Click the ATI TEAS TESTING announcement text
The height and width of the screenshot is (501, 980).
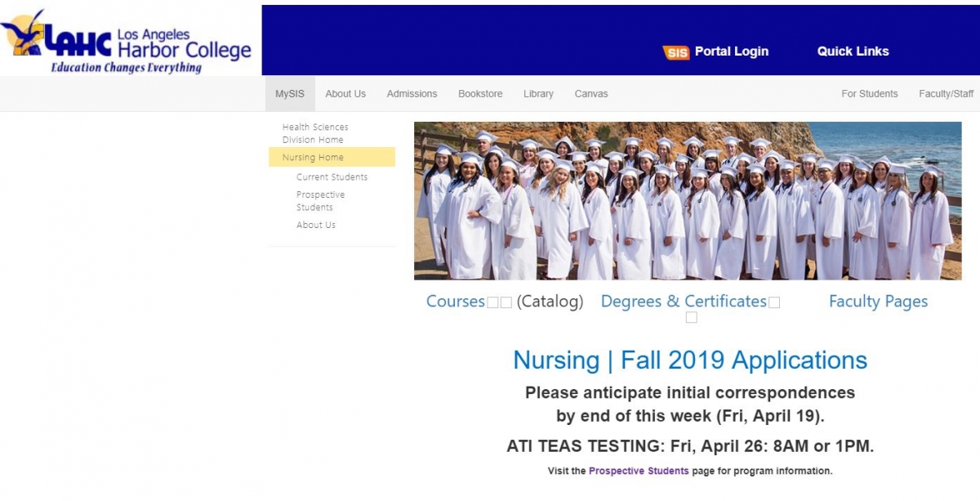(x=690, y=446)
